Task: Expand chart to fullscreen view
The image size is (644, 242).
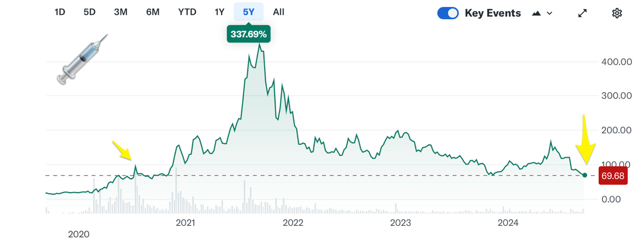Action: click(583, 13)
